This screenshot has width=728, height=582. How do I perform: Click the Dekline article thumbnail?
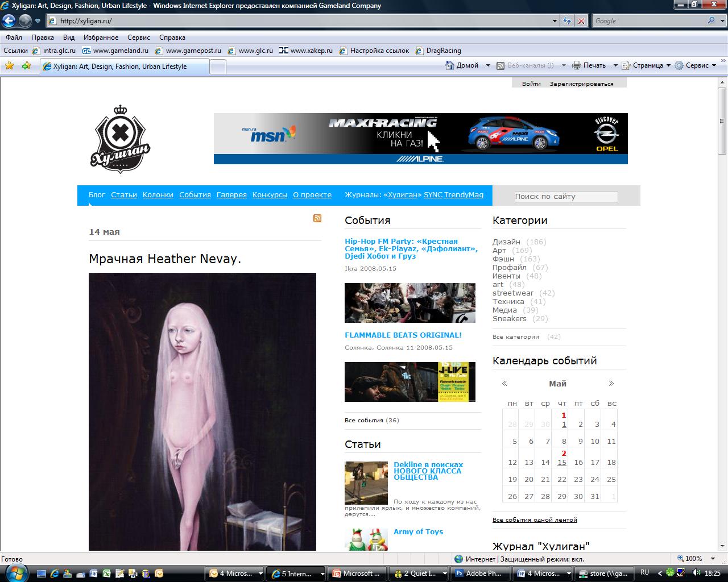(366, 483)
